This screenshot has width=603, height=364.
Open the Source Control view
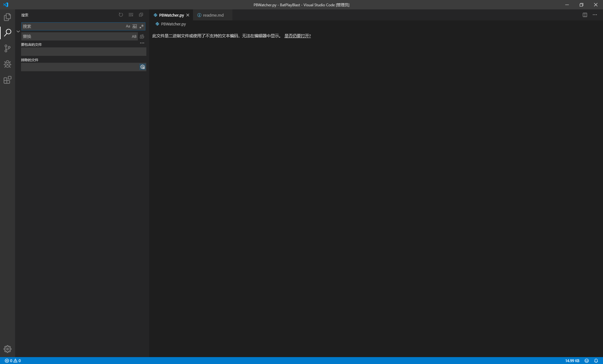7,48
